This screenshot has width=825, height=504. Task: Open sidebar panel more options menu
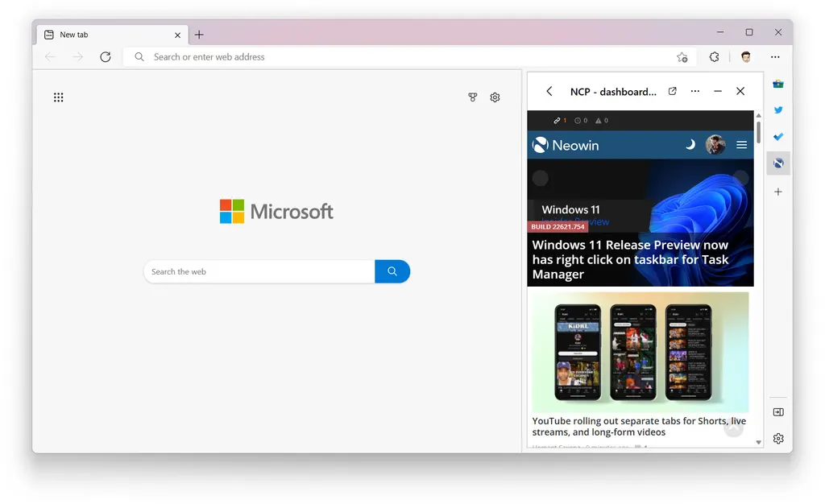point(695,92)
